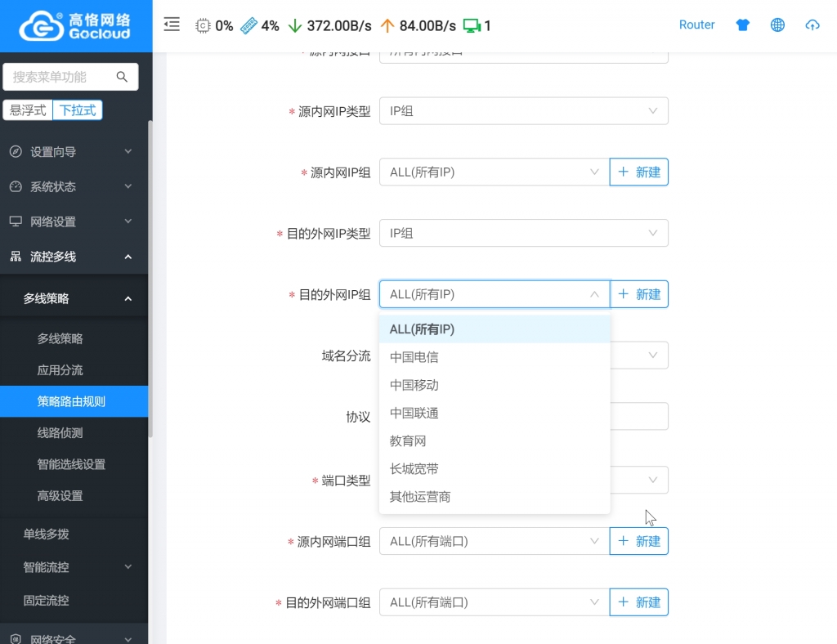
Task: Click the orange upload speed arrow
Action: [387, 25]
